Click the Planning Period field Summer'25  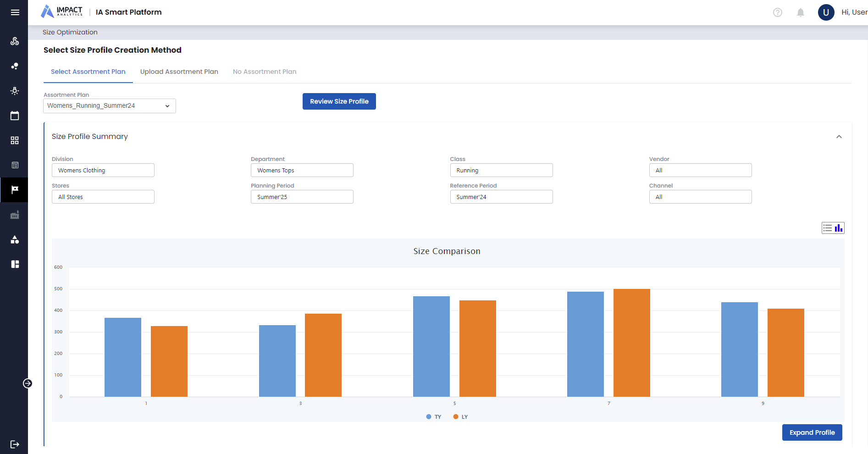coord(302,197)
